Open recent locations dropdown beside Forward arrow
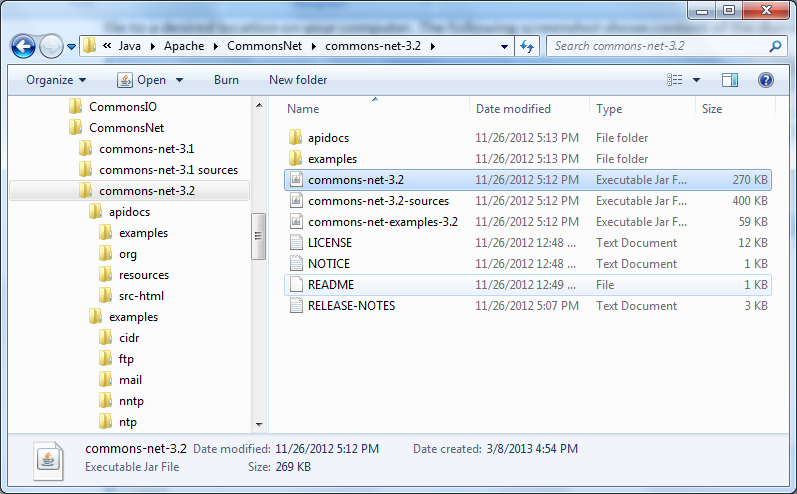Screen dimensions: 797x494 coord(72,47)
